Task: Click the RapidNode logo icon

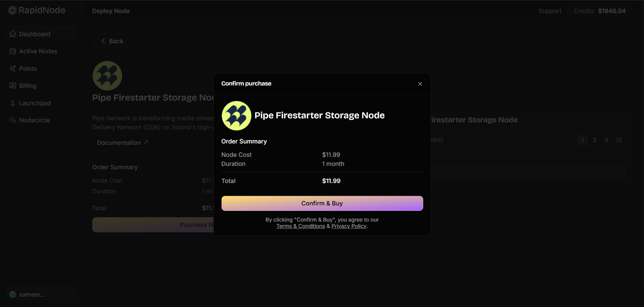Action: tap(12, 10)
